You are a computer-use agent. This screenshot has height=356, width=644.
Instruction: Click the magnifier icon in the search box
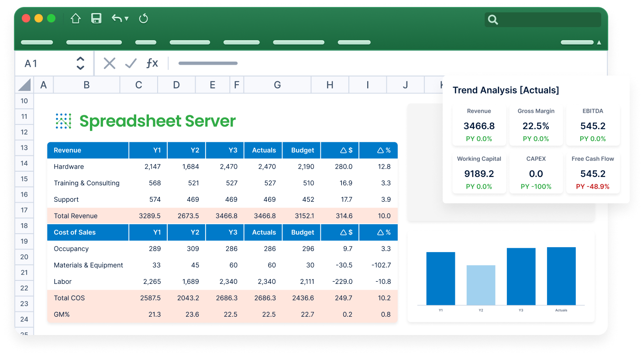coord(492,20)
